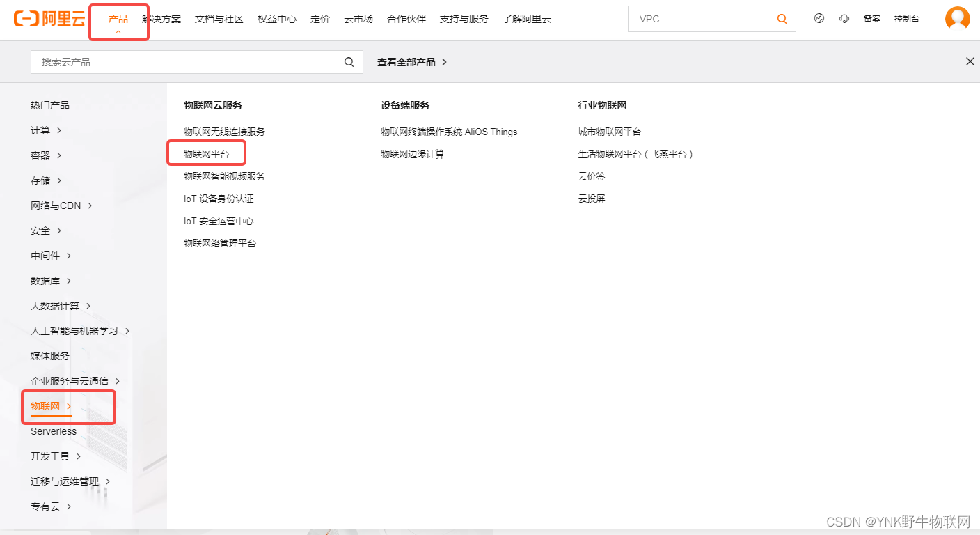Image resolution: width=980 pixels, height=535 pixels.
Task: Open the 解决方案 menu
Action: tap(161, 19)
